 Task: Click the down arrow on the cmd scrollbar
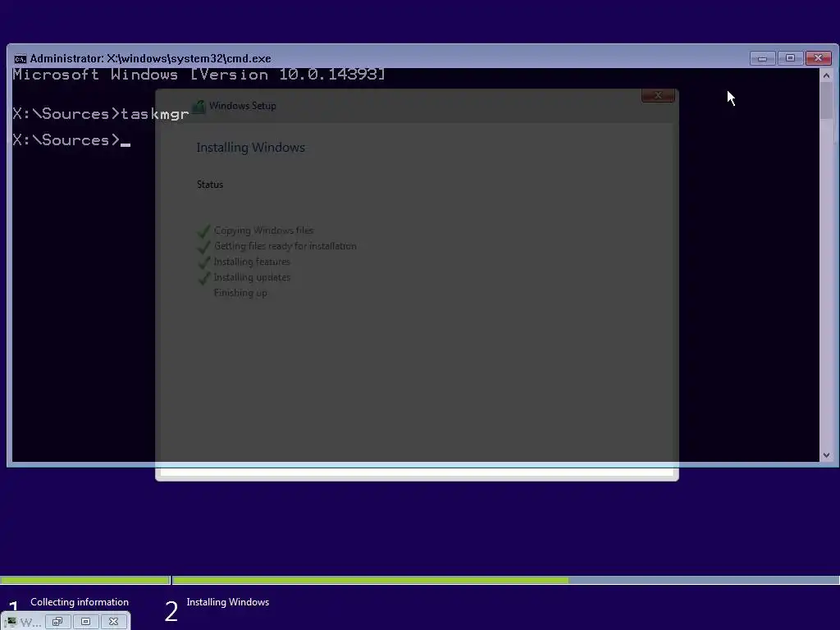click(x=826, y=455)
